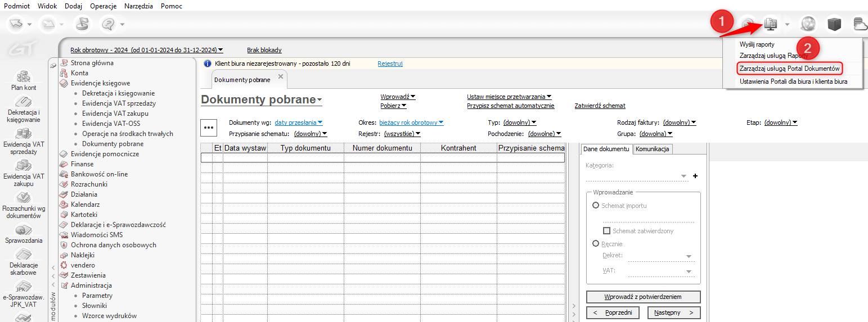Open Grupa (dowolna) filter dropdown
This screenshot has width=868, height=322.
pyautogui.click(x=656, y=134)
